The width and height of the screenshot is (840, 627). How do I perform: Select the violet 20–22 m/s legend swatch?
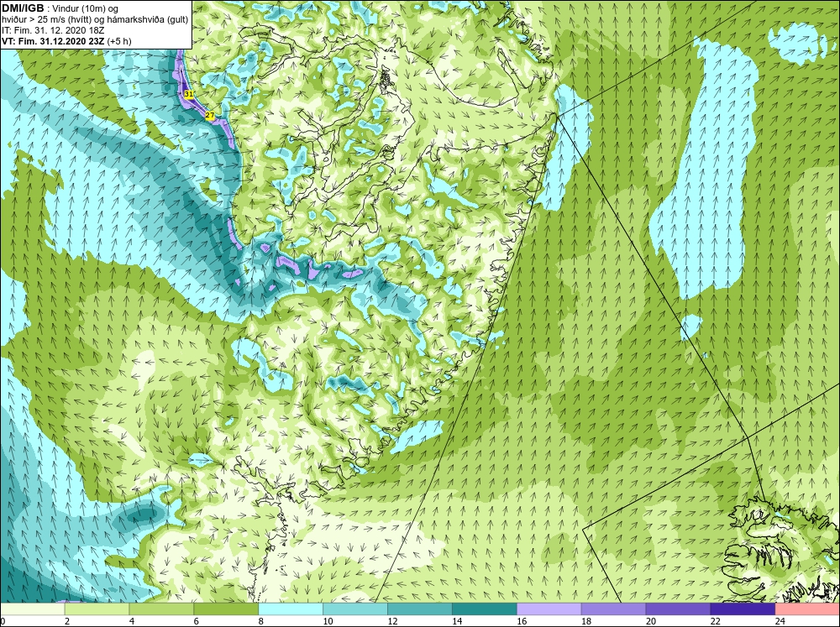678,609
